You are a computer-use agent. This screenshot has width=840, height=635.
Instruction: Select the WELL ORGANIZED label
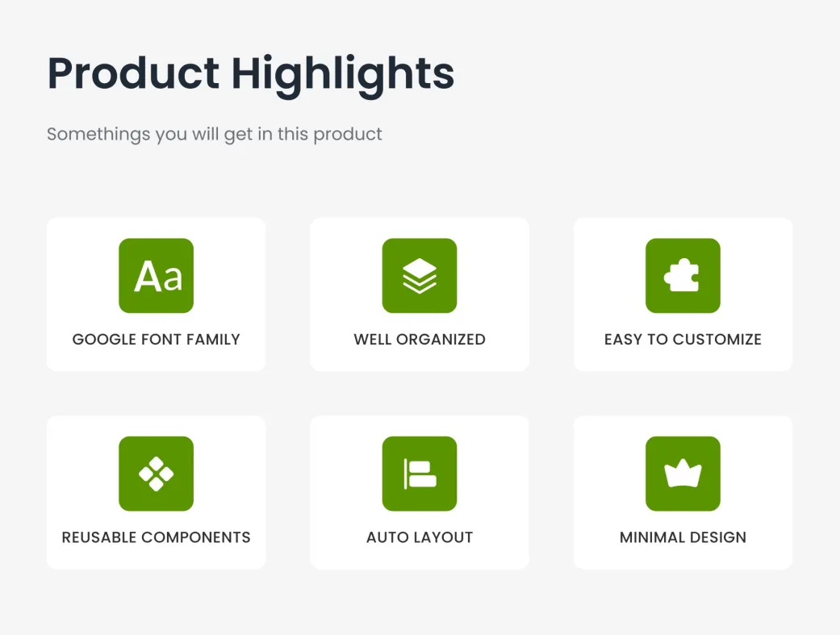tap(420, 340)
